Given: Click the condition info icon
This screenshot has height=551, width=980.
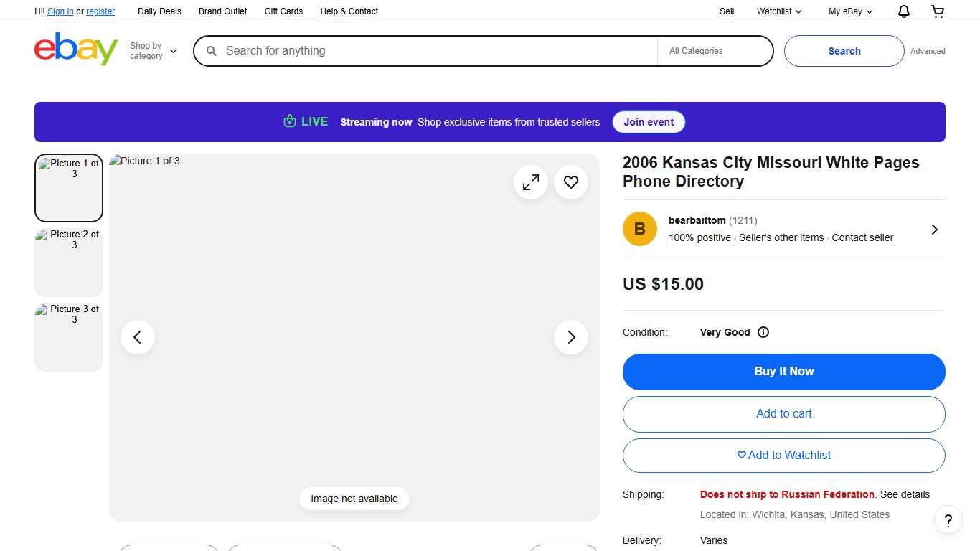Looking at the screenshot, I should pos(763,332).
